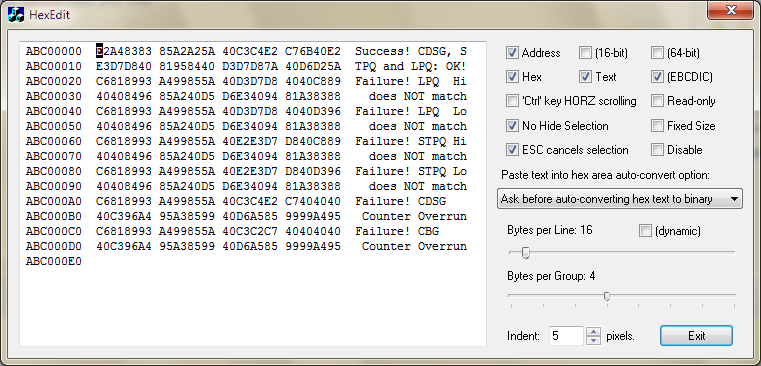This screenshot has width=761, height=366.
Task: Uncheck the (EBCDIC) checkbox
Action: point(657,77)
